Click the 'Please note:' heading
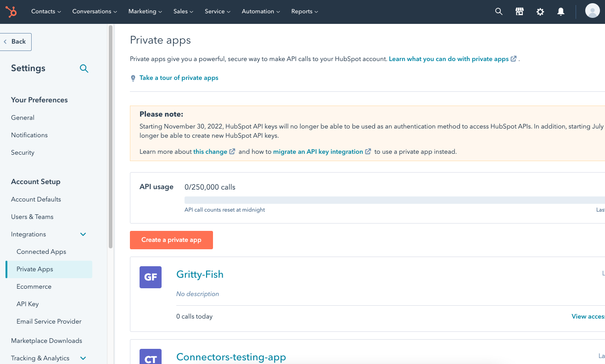The width and height of the screenshot is (605, 364). point(161,114)
